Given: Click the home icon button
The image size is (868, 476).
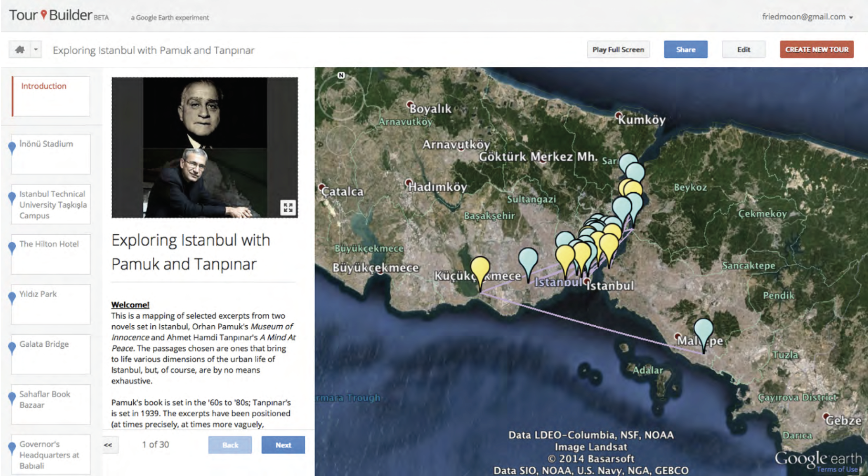Looking at the screenshot, I should (x=20, y=50).
